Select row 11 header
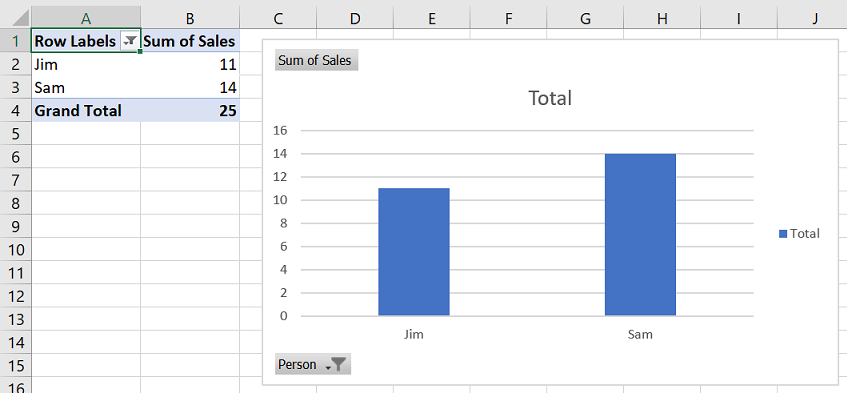847x393 pixels. [16, 273]
